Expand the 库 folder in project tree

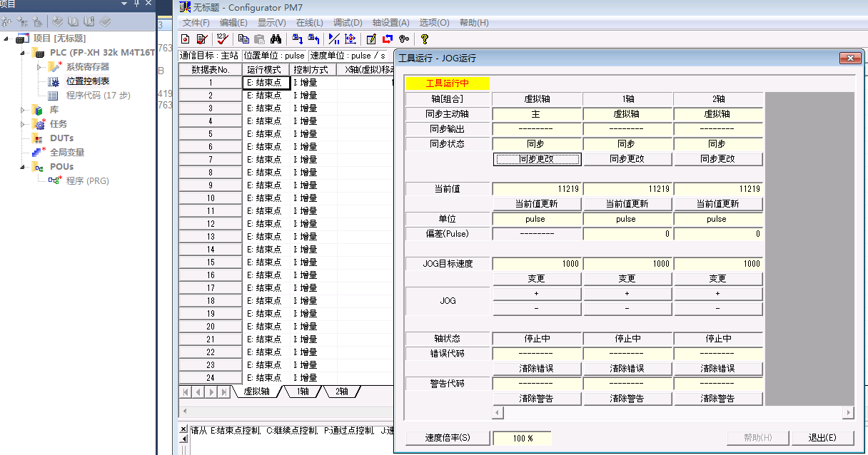point(24,110)
